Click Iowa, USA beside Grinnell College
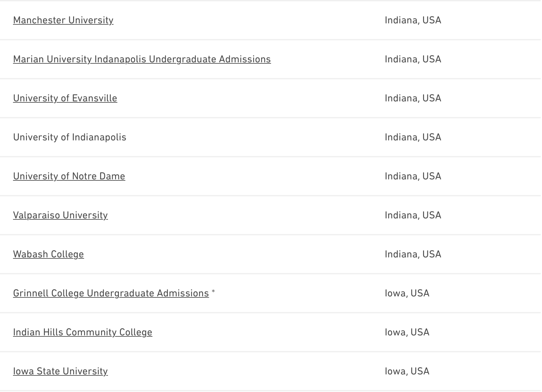Viewport: 542px width, 392px height. [x=407, y=293]
